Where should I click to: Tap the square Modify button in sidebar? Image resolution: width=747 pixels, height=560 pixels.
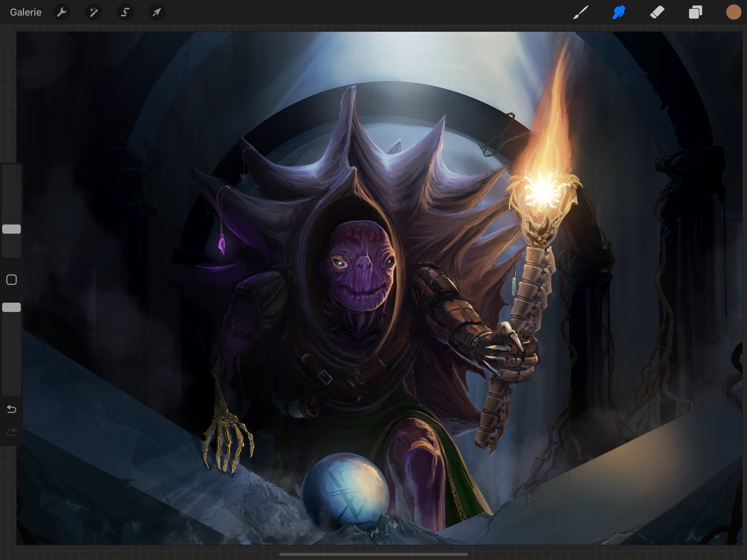coord(11,280)
